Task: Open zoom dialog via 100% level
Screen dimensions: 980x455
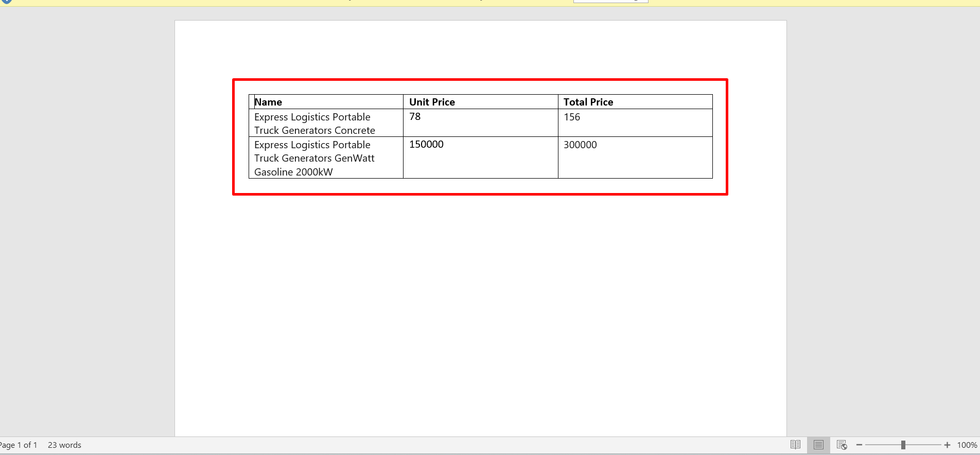Action: [x=967, y=445]
